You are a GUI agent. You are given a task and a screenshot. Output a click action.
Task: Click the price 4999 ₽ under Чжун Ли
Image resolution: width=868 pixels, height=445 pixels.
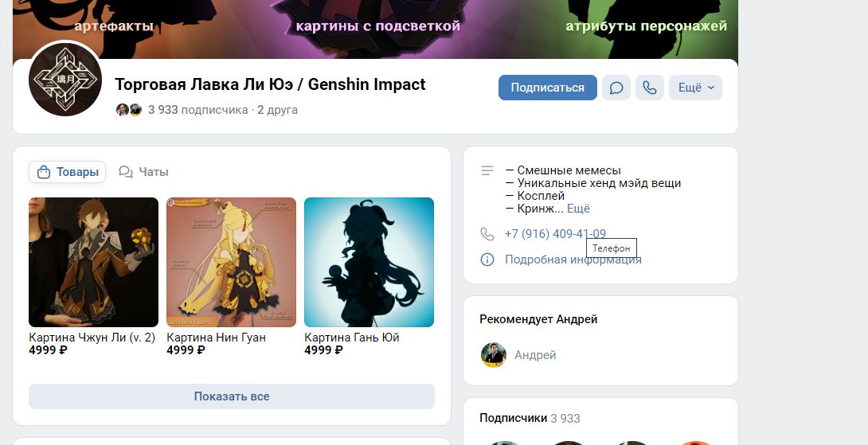point(48,350)
